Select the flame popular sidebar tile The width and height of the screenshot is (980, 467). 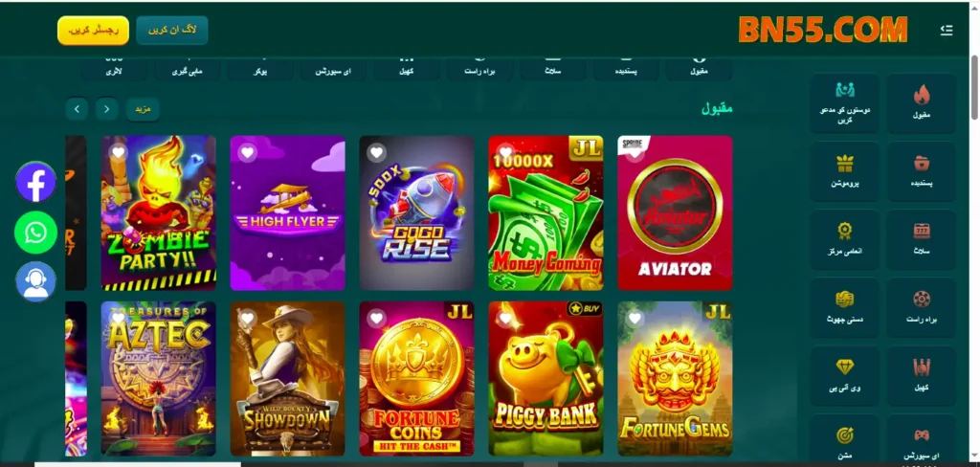pos(922,103)
